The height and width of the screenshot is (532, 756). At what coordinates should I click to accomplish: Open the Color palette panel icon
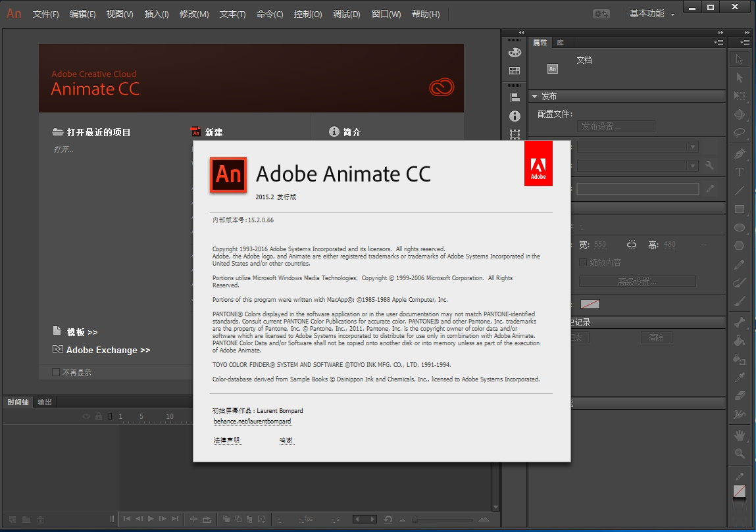515,52
